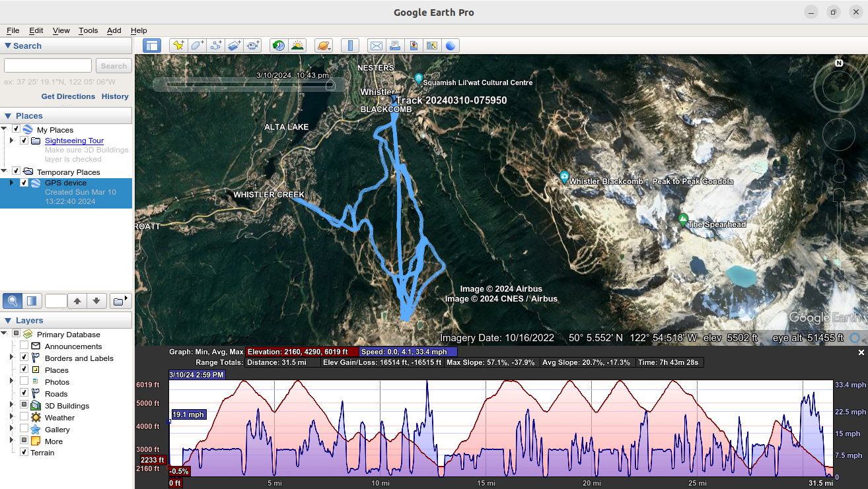The height and width of the screenshot is (489, 868).
Task: Click the Search panel magnifier button
Action: click(13, 302)
